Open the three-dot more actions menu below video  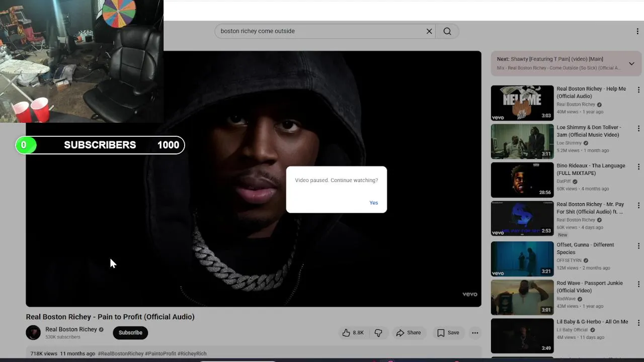(x=475, y=333)
